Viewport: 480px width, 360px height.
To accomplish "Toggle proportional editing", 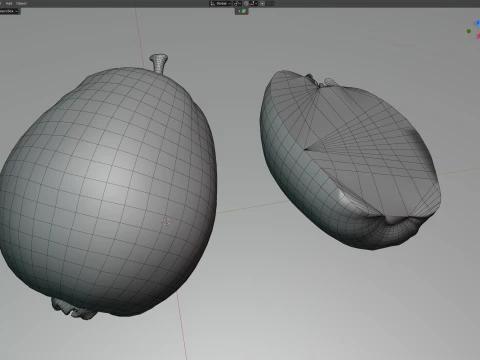I will [262, 4].
